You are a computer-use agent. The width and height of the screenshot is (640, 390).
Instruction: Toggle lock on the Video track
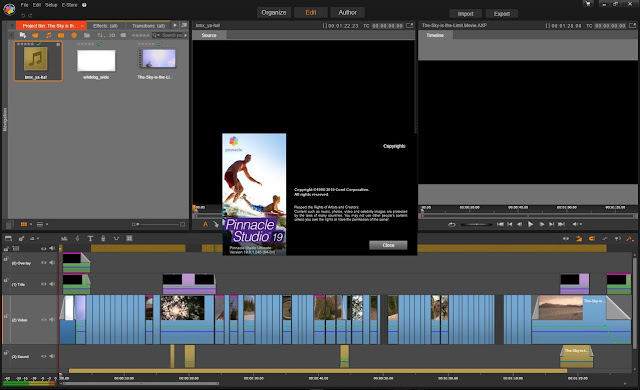click(6, 316)
